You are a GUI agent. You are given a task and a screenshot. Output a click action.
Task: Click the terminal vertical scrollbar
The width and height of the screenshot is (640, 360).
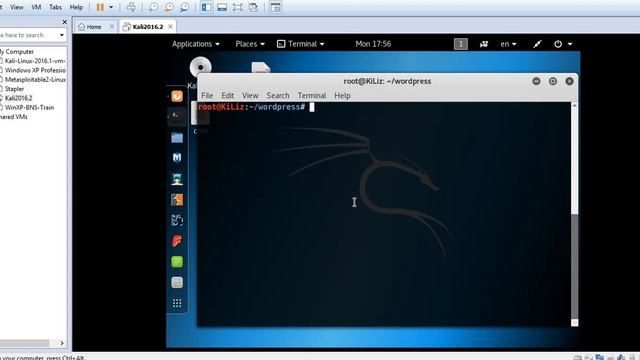click(x=575, y=214)
